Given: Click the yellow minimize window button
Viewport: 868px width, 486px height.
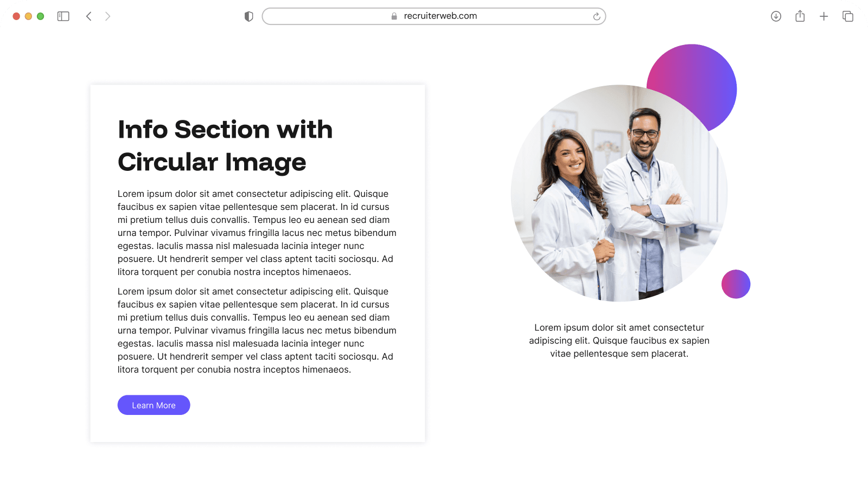Looking at the screenshot, I should coord(28,16).
